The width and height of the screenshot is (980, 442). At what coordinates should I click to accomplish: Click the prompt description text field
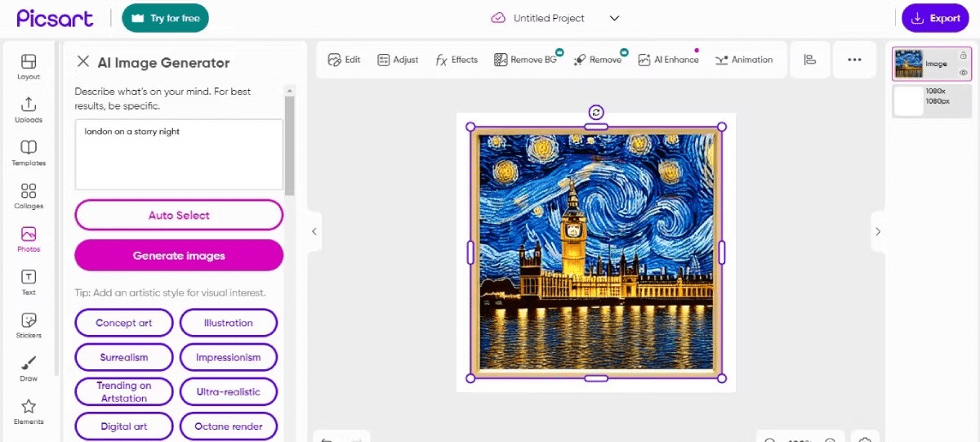[179, 154]
